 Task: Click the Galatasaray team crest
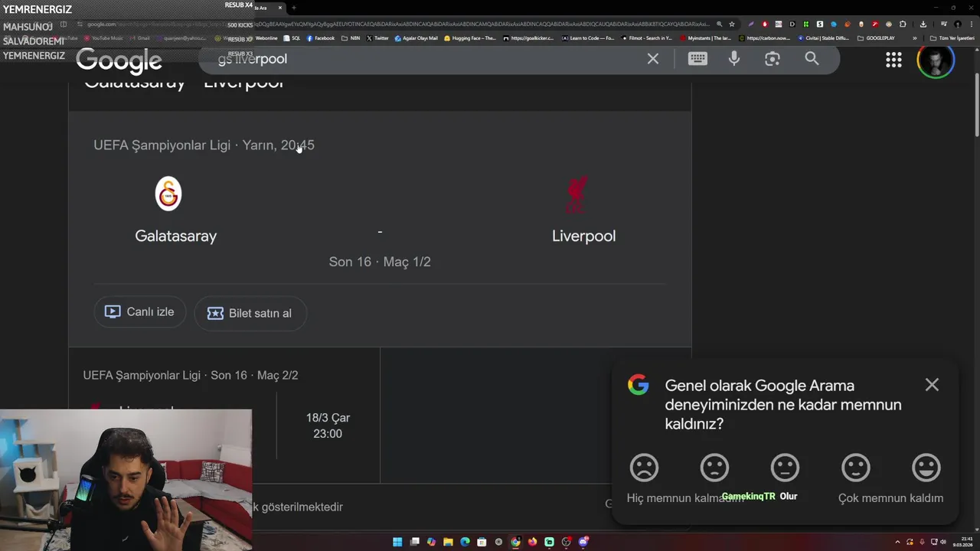[x=168, y=194]
